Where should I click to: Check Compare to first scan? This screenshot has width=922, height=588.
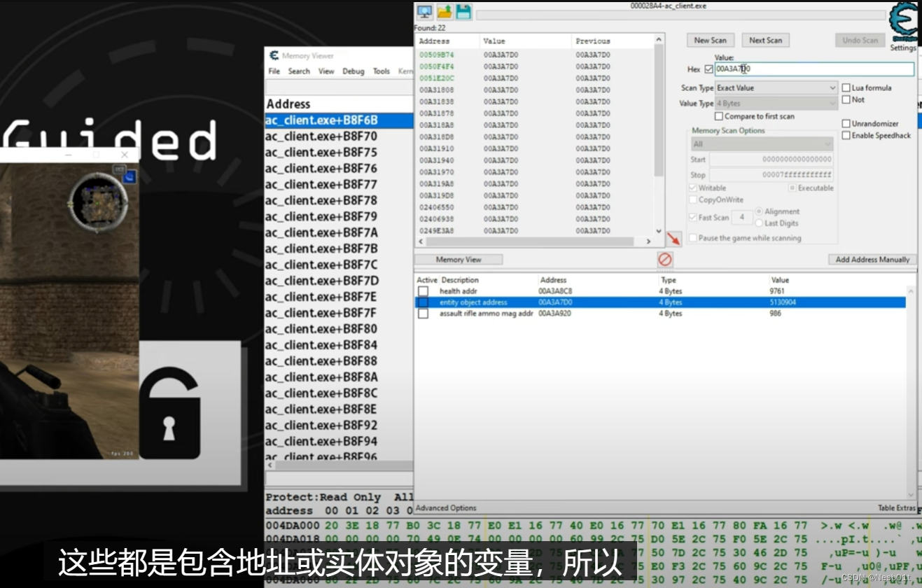click(719, 116)
